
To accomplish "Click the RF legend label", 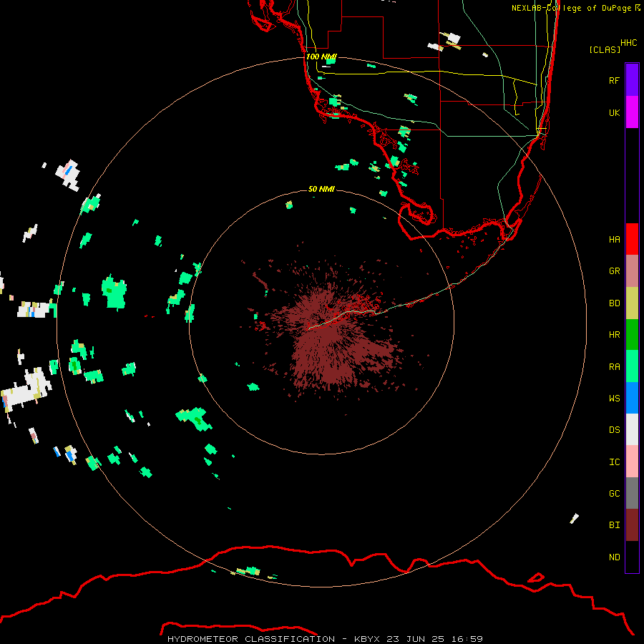I will [614, 80].
